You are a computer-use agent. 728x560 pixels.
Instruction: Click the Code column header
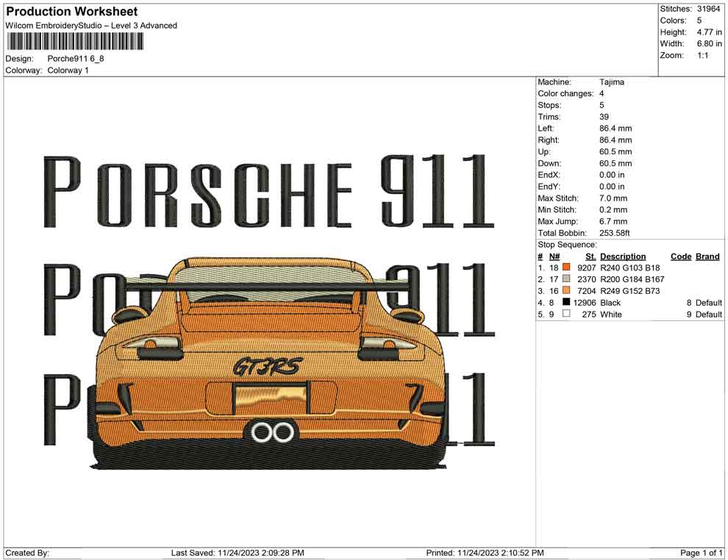pyautogui.click(x=681, y=256)
